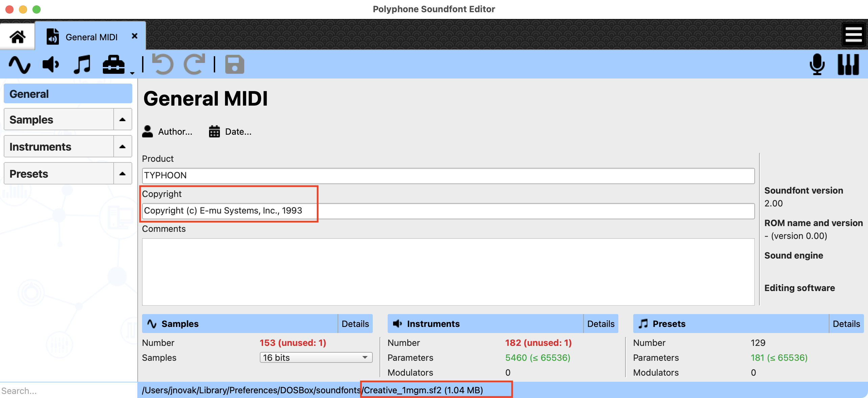Click the undo arrow icon
This screenshot has height=398, width=868.
163,64
